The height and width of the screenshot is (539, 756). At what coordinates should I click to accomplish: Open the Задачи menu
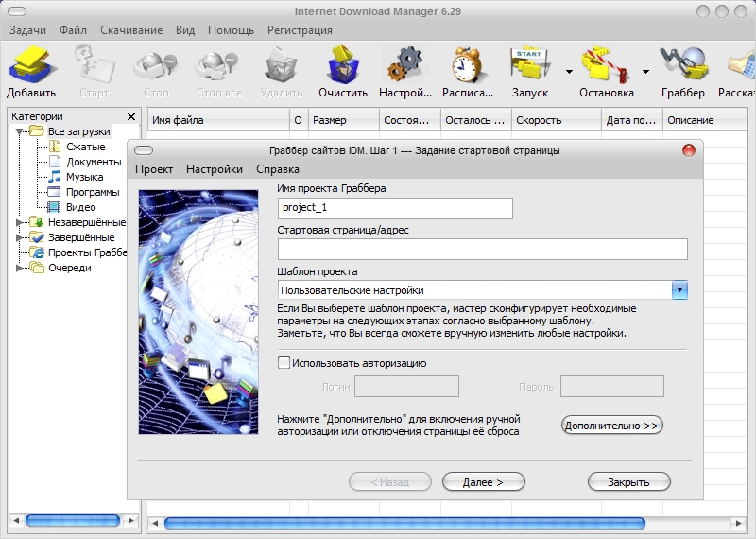pos(28,30)
